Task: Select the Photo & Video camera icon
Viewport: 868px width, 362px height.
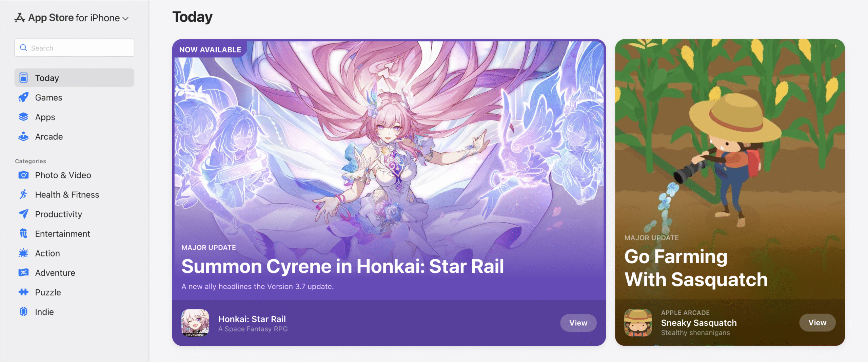Action: click(23, 175)
